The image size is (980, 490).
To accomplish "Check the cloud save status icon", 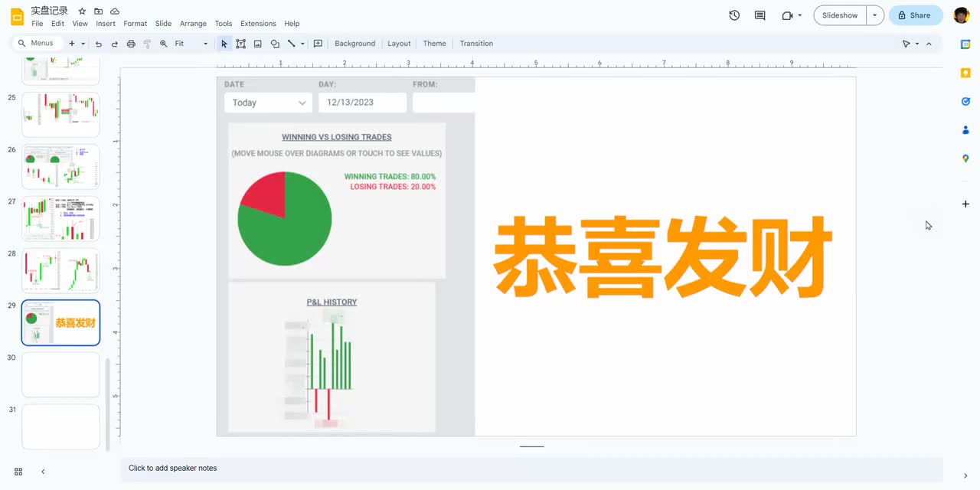I will (x=115, y=11).
